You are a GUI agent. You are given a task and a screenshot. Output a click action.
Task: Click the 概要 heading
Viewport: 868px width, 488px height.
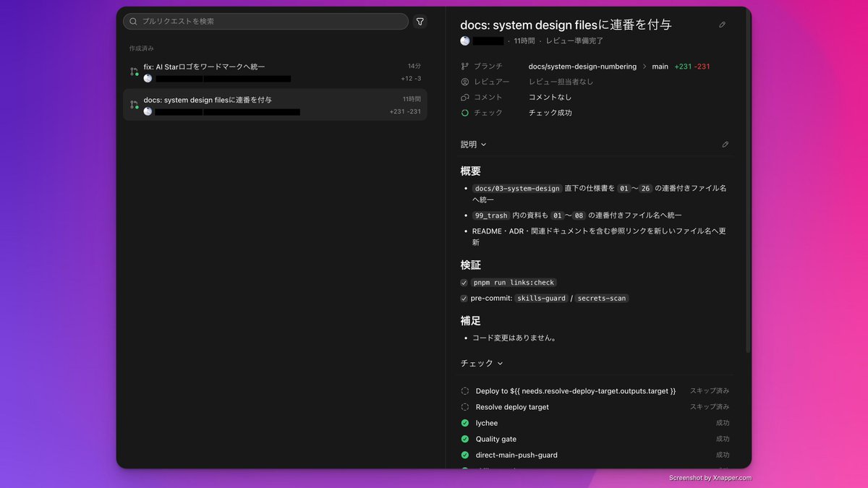click(471, 171)
